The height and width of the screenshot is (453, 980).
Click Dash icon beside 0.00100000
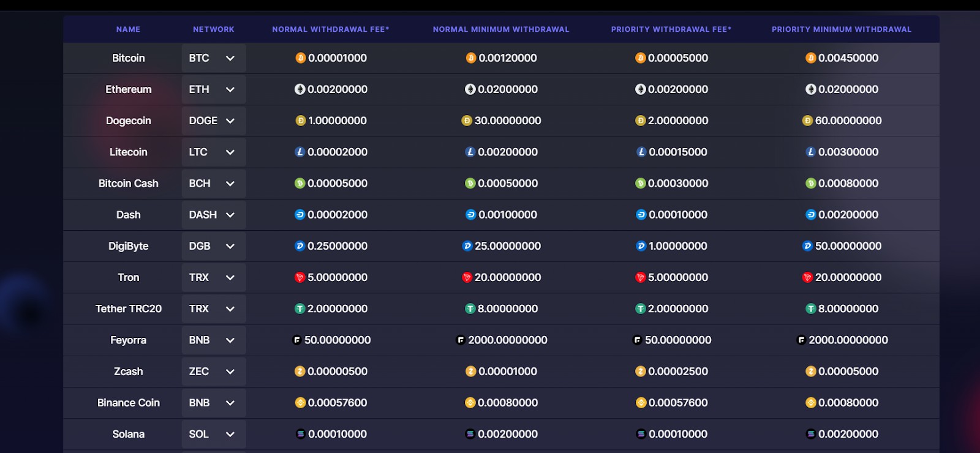pyautogui.click(x=471, y=215)
